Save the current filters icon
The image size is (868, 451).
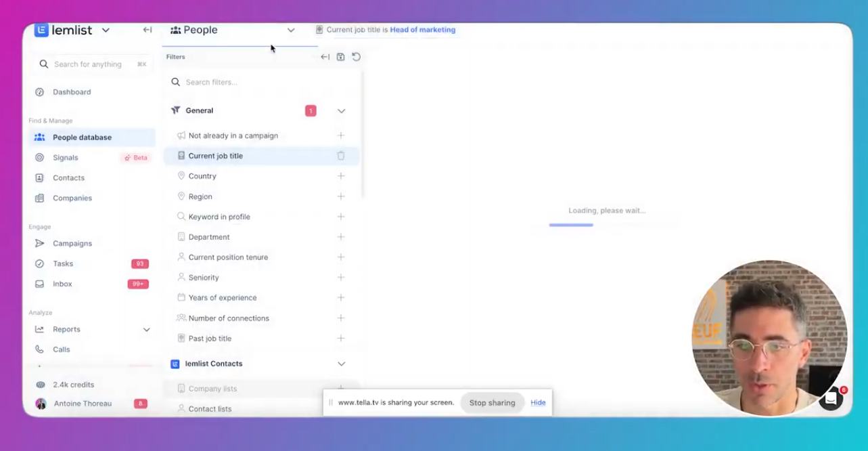340,57
